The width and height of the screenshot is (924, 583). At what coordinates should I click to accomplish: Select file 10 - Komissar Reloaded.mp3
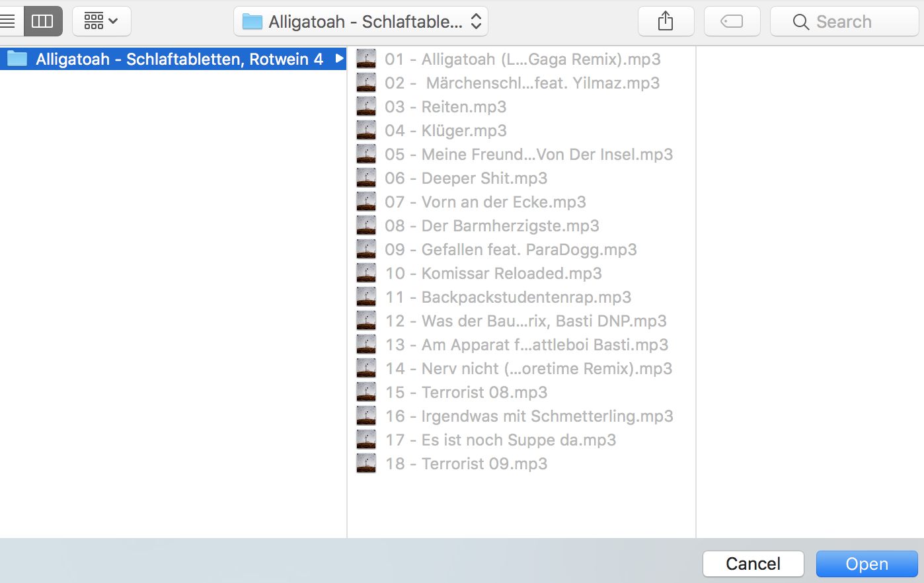click(x=522, y=273)
